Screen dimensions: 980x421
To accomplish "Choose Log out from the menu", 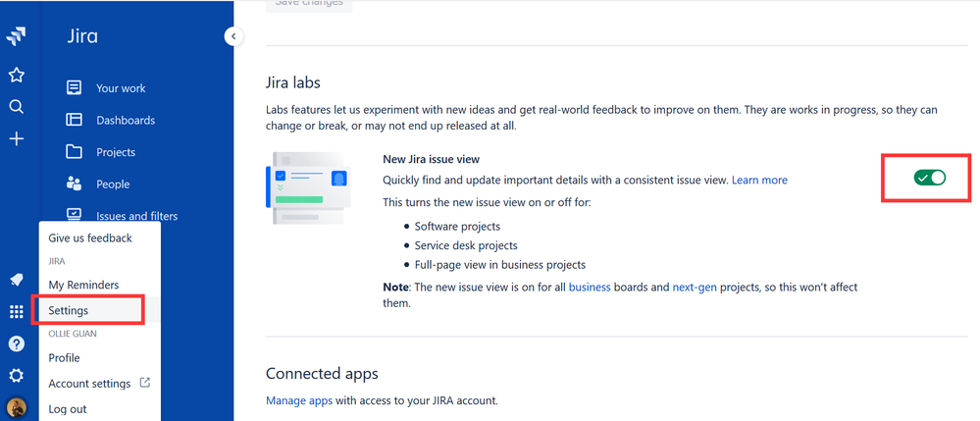I will pos(68,409).
